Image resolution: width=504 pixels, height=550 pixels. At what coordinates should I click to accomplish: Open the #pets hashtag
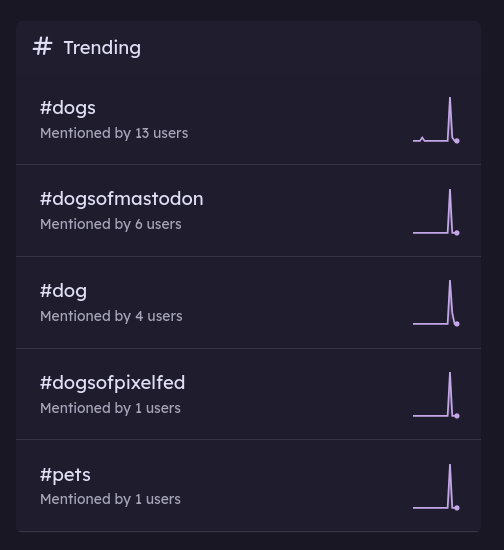coord(65,475)
